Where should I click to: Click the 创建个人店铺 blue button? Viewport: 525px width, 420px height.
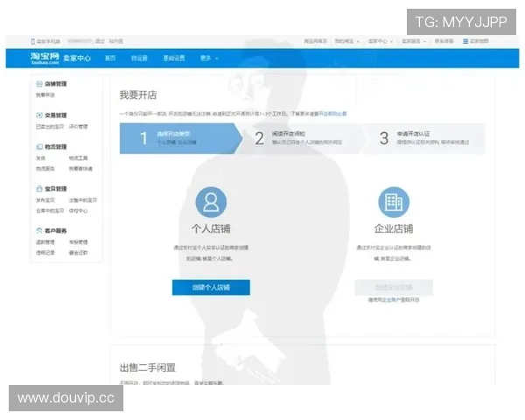click(211, 287)
